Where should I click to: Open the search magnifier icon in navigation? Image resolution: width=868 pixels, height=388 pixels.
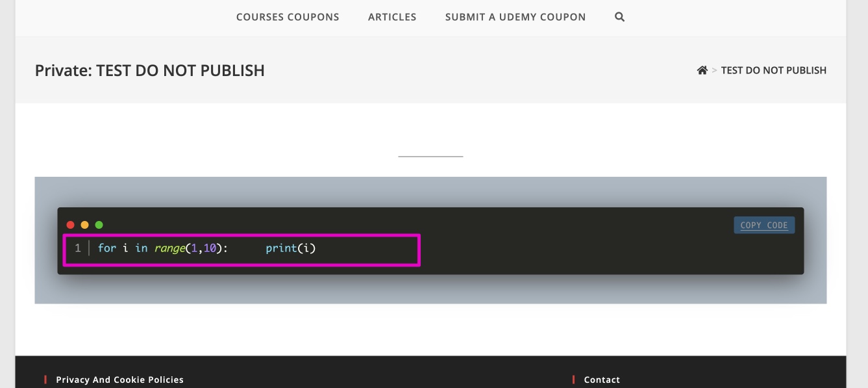pos(619,17)
